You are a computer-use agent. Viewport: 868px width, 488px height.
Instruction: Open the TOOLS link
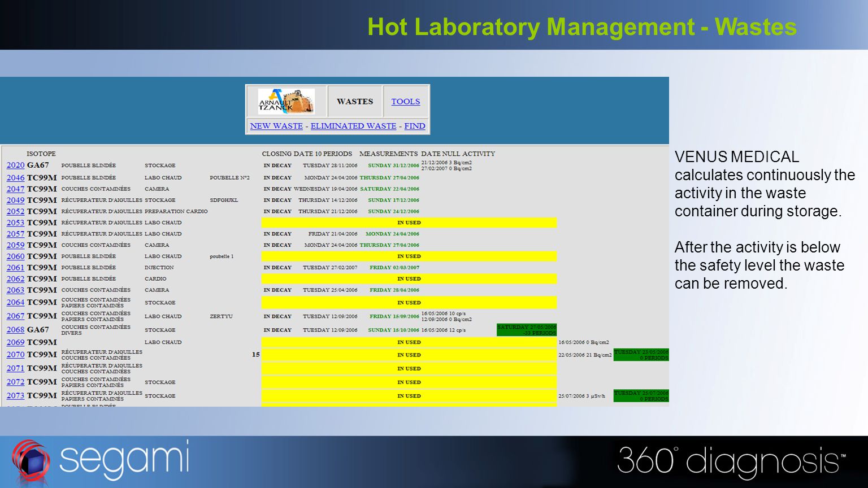coord(406,102)
